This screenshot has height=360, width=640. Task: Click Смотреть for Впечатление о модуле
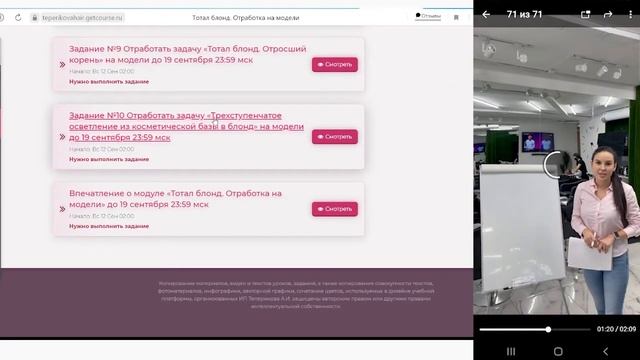point(335,209)
